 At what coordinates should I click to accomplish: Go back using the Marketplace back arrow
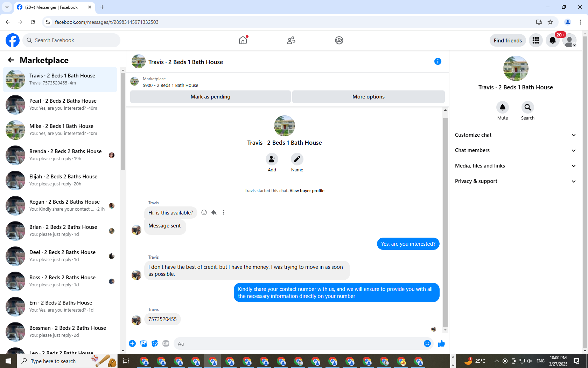(11, 60)
